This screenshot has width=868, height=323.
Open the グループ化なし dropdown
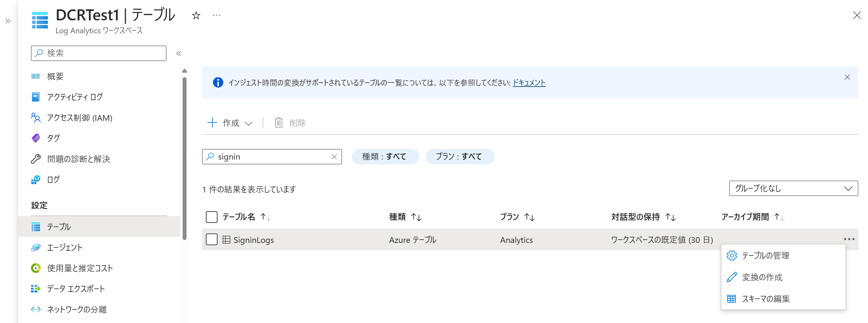point(793,189)
